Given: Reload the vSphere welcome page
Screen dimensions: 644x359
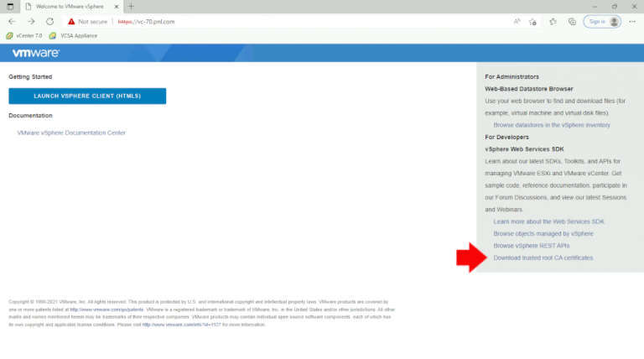Looking at the screenshot, I should click(49, 21).
